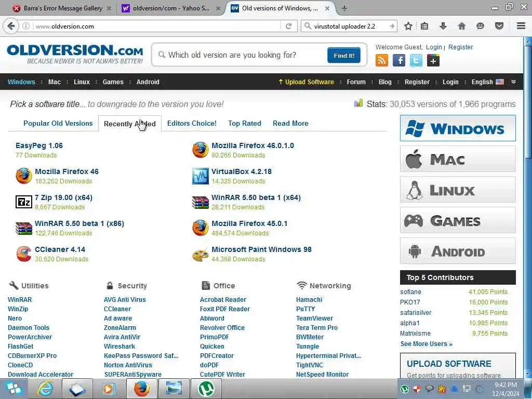Open Firefox hamburger menu
532x399 pixels.
(521, 26)
